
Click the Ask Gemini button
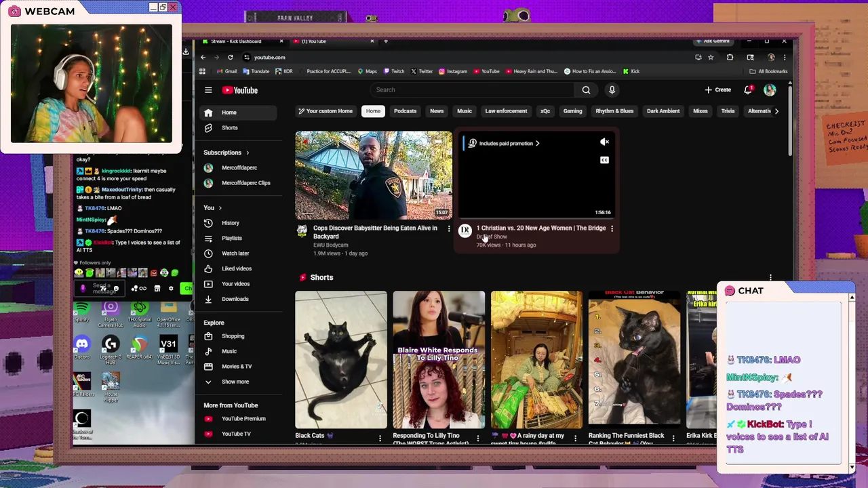coord(713,41)
